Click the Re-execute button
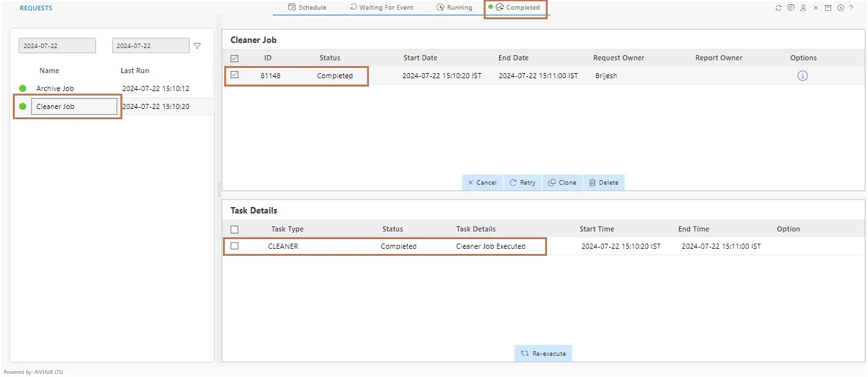The height and width of the screenshot is (377, 868). click(543, 353)
